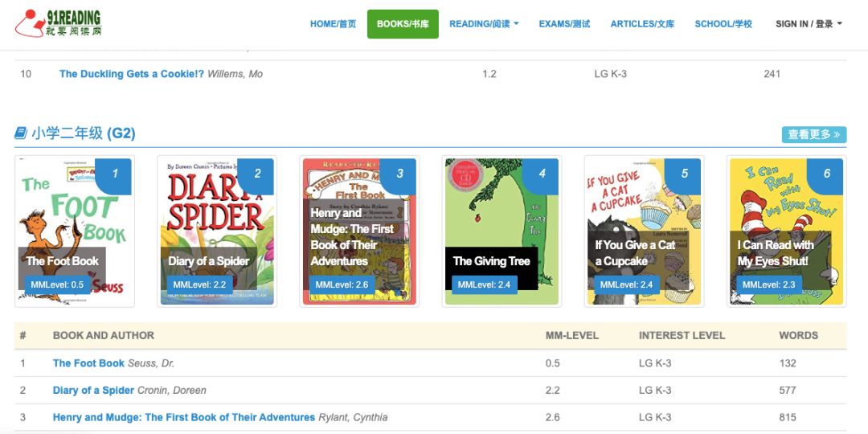868x434 pixels.
Task: Open The Foot Book link in the table
Action: pyautogui.click(x=88, y=363)
